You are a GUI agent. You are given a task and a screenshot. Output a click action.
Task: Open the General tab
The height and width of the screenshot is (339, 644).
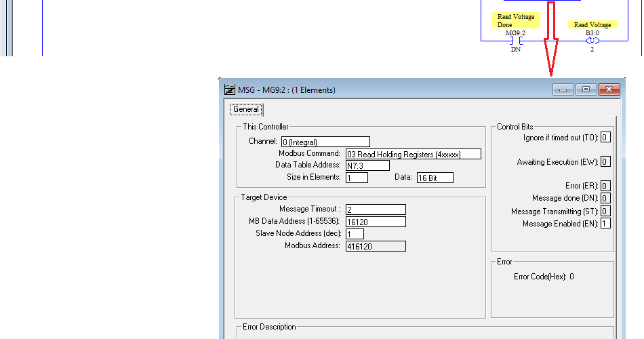pos(246,109)
